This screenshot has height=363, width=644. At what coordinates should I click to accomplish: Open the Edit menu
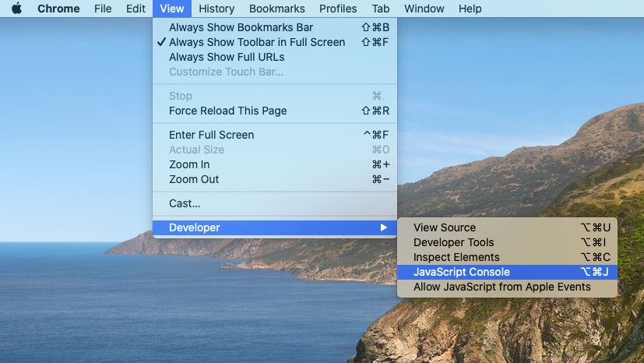pos(135,9)
